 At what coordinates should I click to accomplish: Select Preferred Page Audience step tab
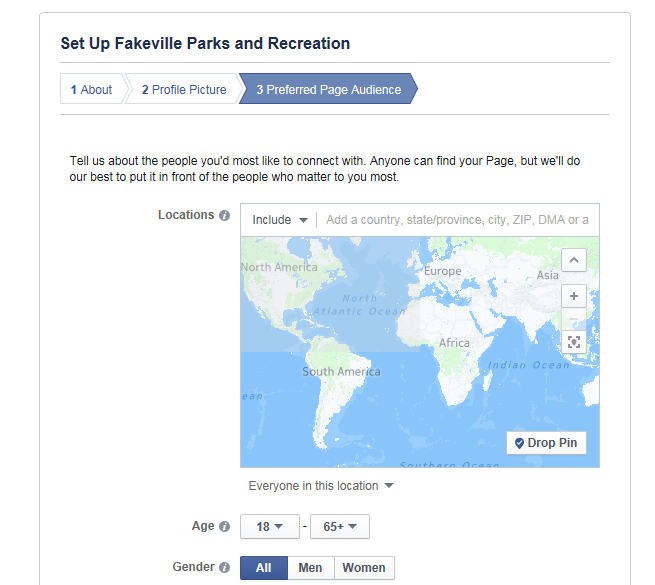(328, 90)
